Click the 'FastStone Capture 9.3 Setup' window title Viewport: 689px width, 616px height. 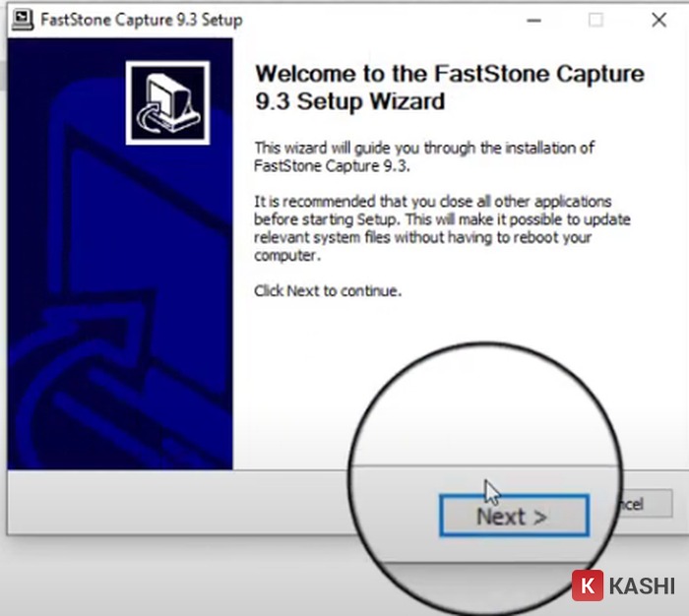click(x=142, y=21)
